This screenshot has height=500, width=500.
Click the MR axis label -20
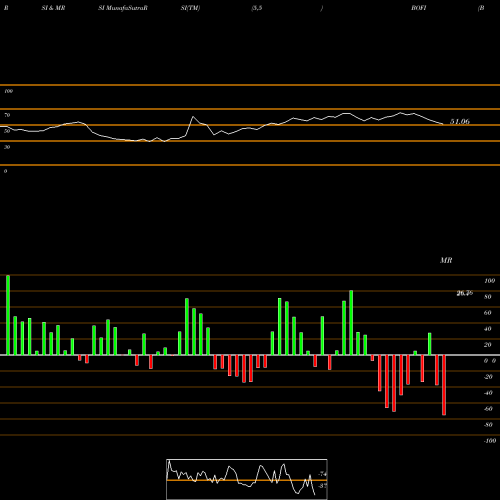(x=488, y=377)
